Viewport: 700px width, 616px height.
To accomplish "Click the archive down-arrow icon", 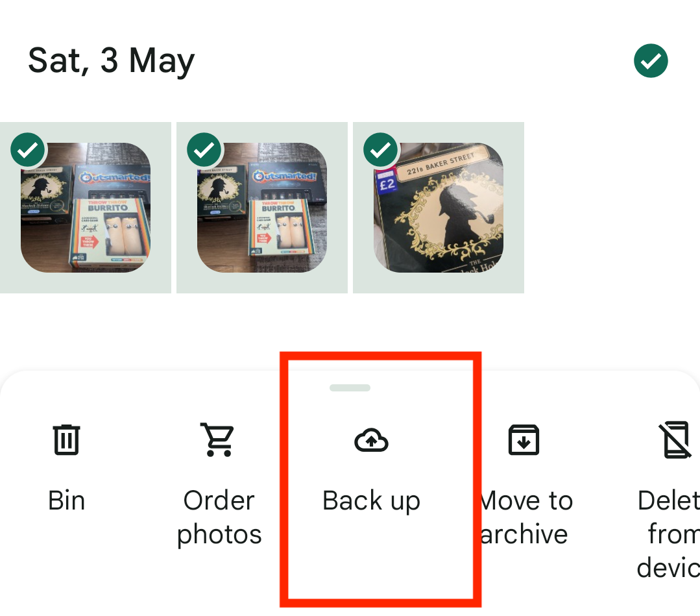I will pos(523,439).
